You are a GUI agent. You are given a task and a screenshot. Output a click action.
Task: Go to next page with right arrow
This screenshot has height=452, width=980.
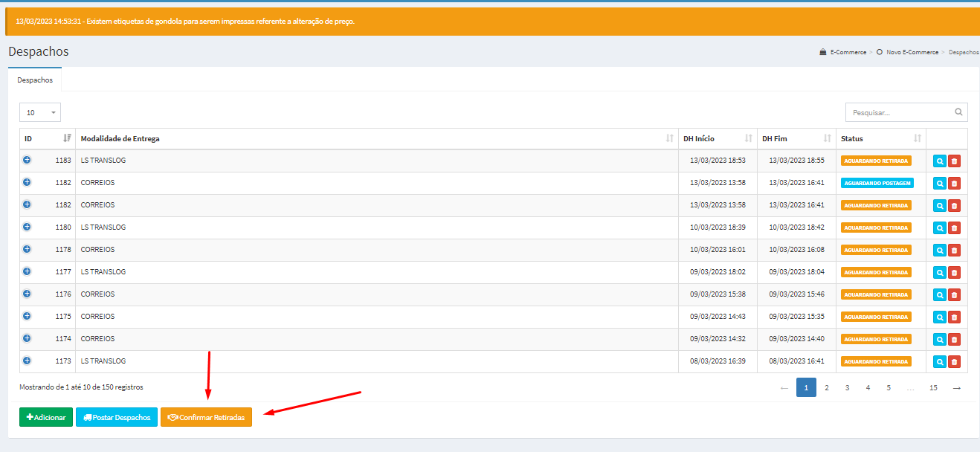[x=957, y=387]
